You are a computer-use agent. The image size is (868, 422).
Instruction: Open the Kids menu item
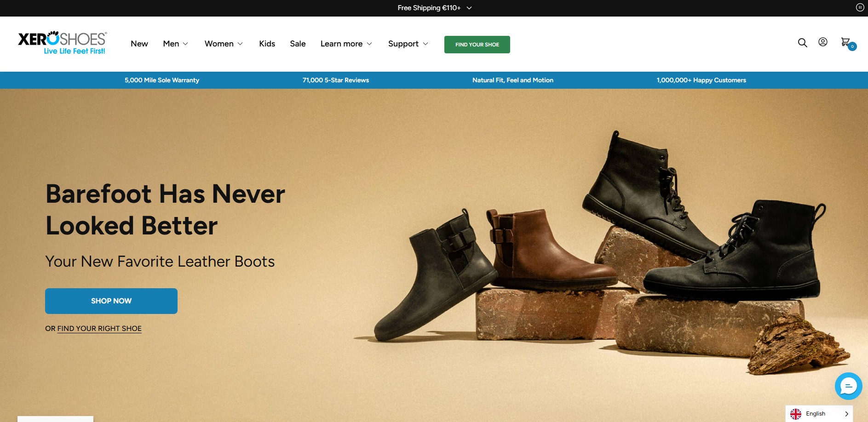click(x=266, y=44)
